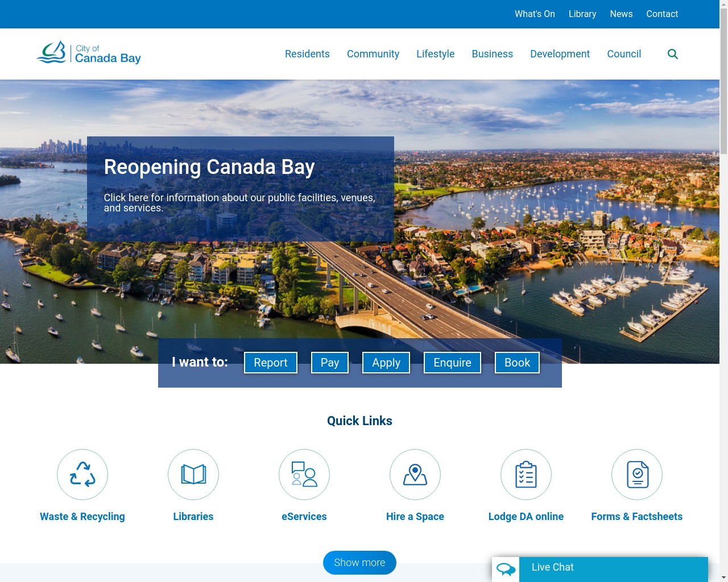This screenshot has width=728, height=582.
Task: Click the Pay button
Action: [x=329, y=362]
